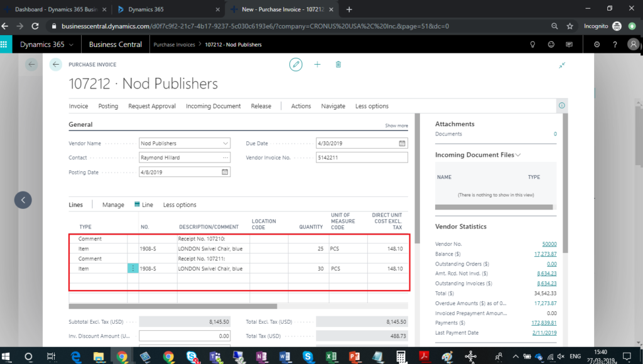The height and width of the screenshot is (364, 643).
Task: Open the row options dots for second Item line
Action: pyautogui.click(x=133, y=269)
